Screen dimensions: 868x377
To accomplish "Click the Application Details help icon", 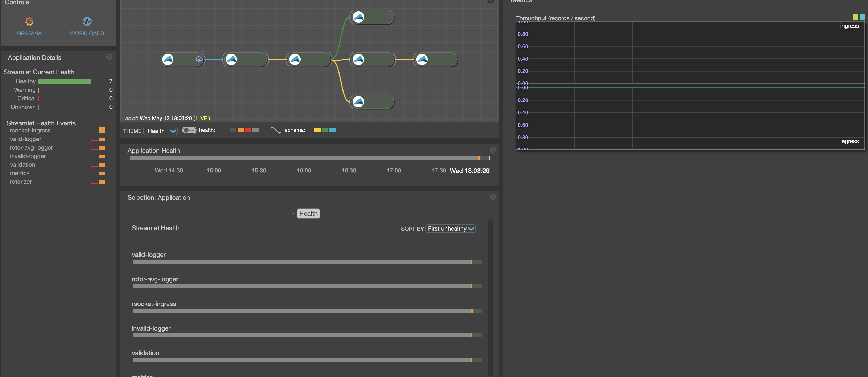I will coord(109,57).
